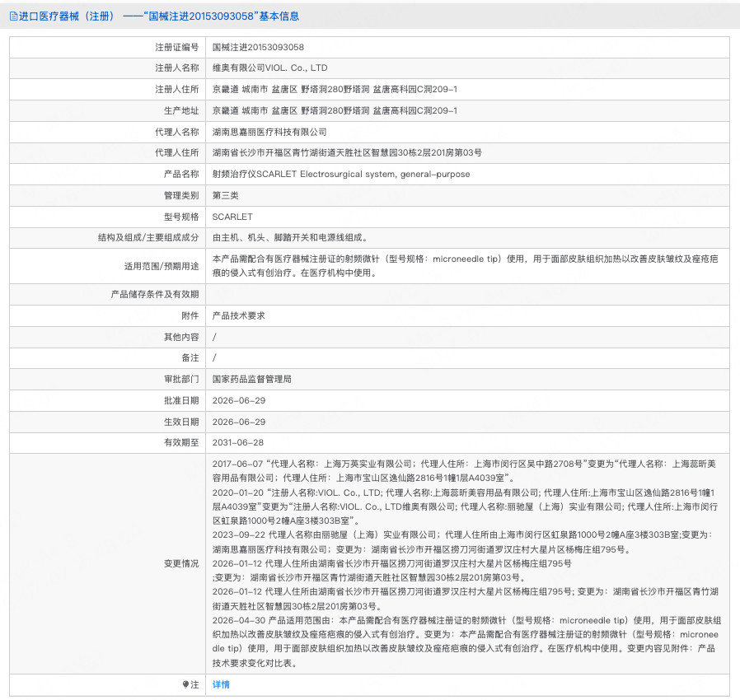Click the 代理人住所 address value in 长沙市
Image resolution: width=740 pixels, height=700 pixels.
click(347, 153)
